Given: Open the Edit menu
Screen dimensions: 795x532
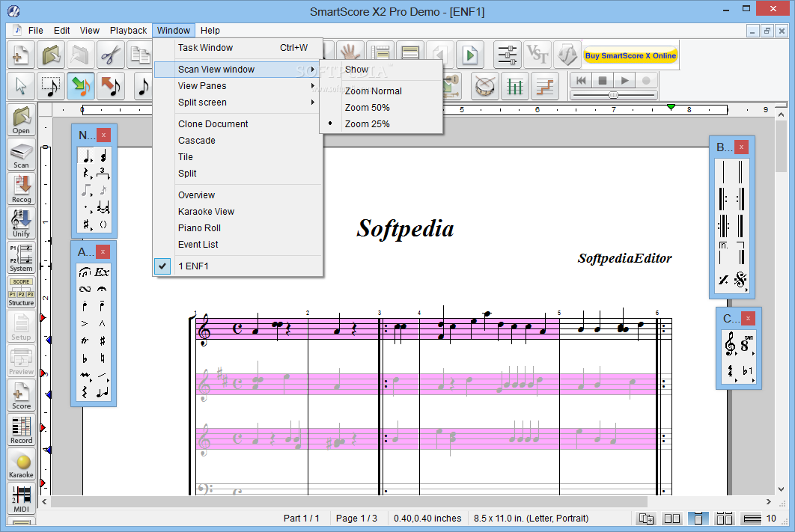Looking at the screenshot, I should 62,31.
